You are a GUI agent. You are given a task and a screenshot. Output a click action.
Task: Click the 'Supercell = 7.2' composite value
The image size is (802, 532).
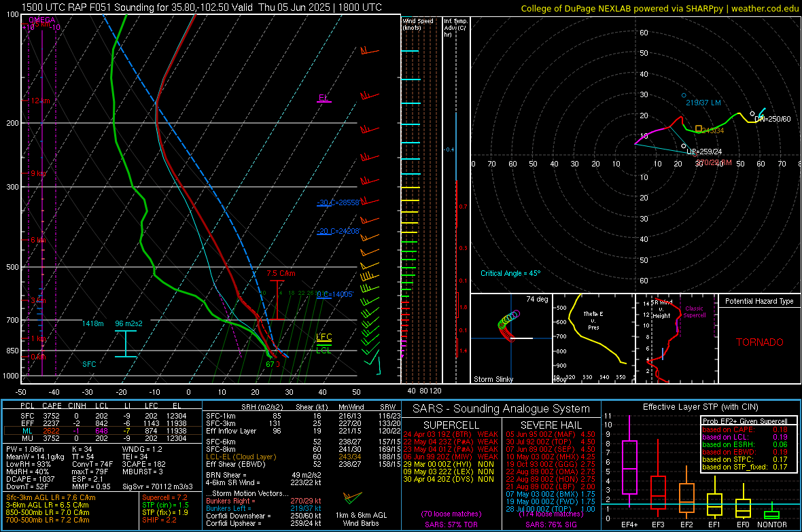click(164, 497)
